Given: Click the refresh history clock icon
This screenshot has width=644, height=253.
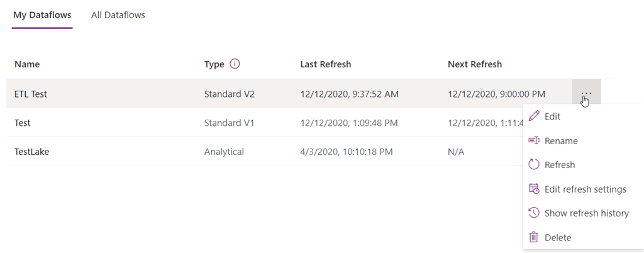Looking at the screenshot, I should point(533,213).
